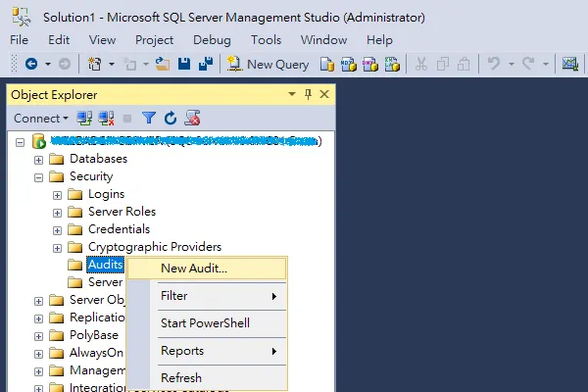
Task: Open the Reports submenu in context menu
Action: 207,351
